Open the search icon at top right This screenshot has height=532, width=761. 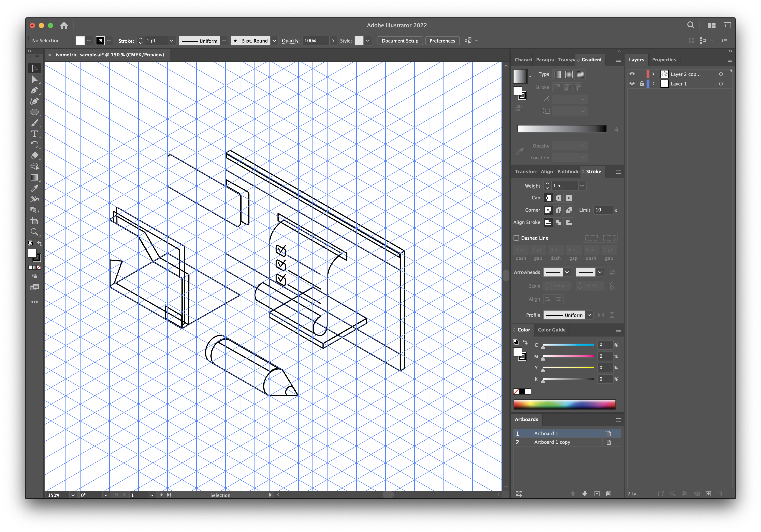tap(691, 25)
